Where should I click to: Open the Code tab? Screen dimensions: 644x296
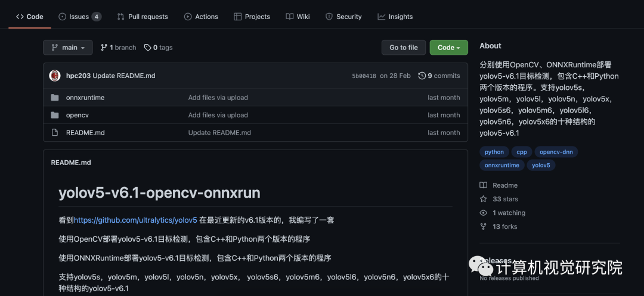point(30,17)
